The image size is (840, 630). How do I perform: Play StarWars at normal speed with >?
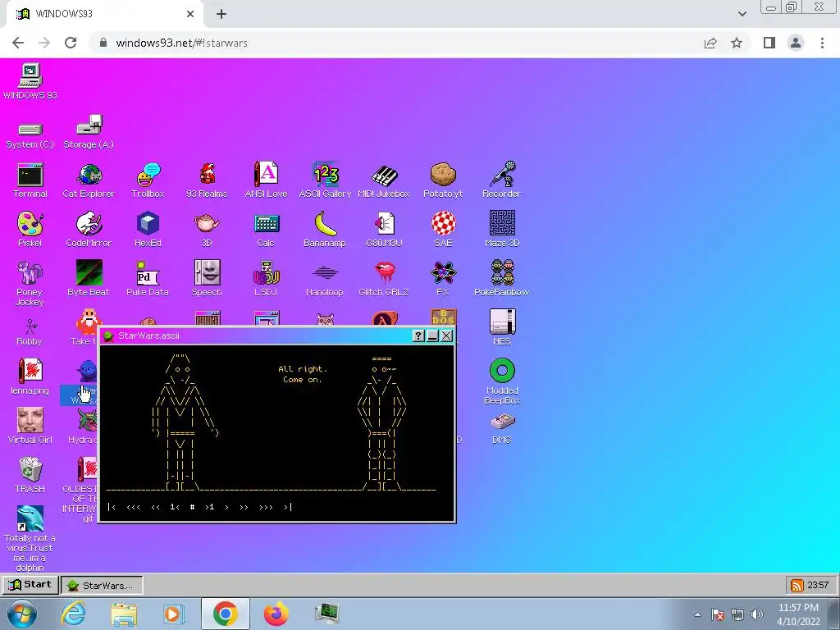(226, 507)
